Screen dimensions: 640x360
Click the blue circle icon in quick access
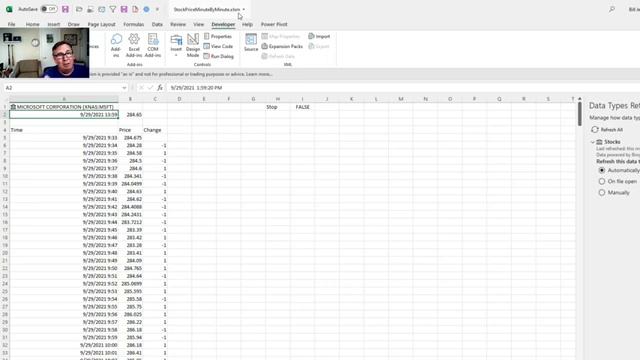click(x=146, y=9)
